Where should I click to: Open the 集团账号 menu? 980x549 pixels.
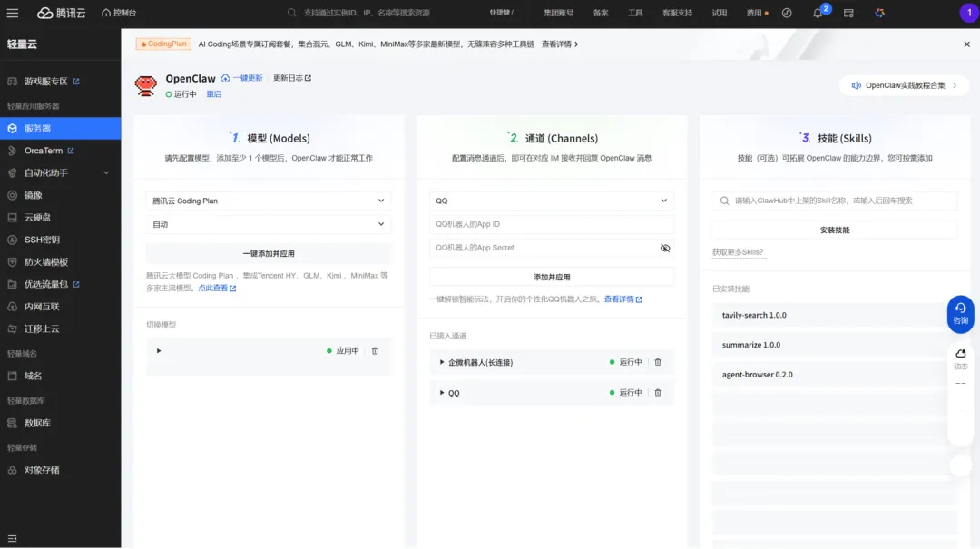[558, 13]
